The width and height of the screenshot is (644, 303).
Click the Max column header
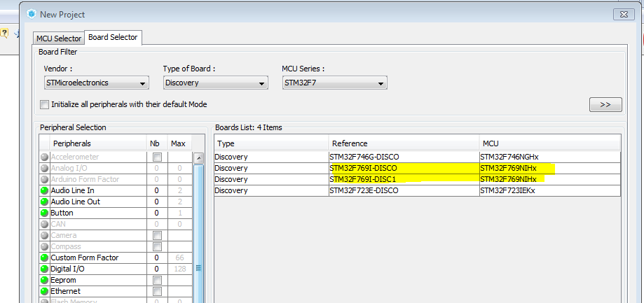pyautogui.click(x=178, y=143)
